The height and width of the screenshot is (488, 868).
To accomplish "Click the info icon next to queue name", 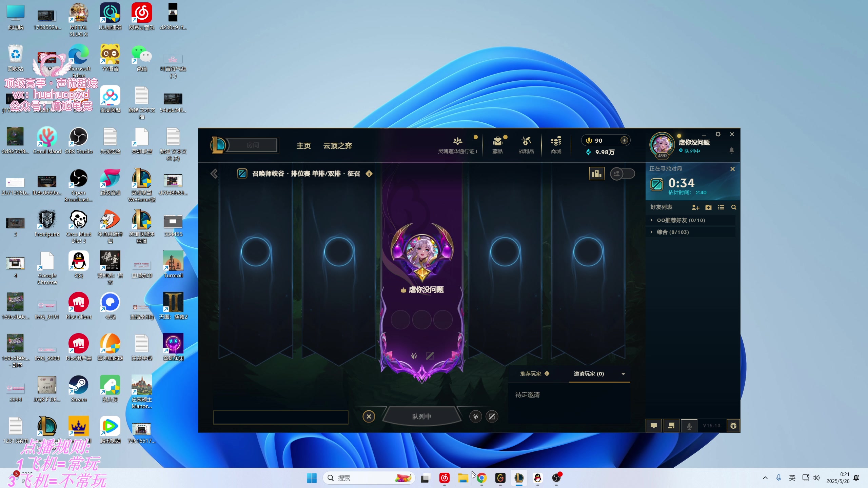I will 369,174.
